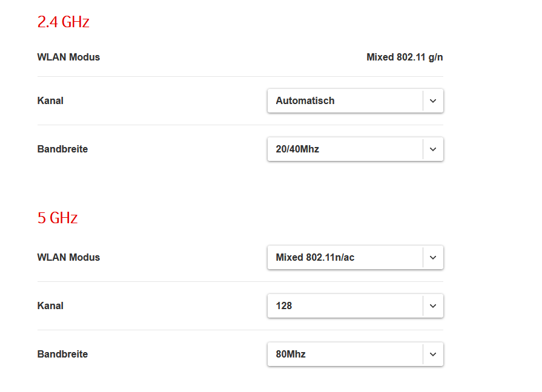Click the red 2.4 GHz section heading
The image size is (542, 392).
pos(64,22)
